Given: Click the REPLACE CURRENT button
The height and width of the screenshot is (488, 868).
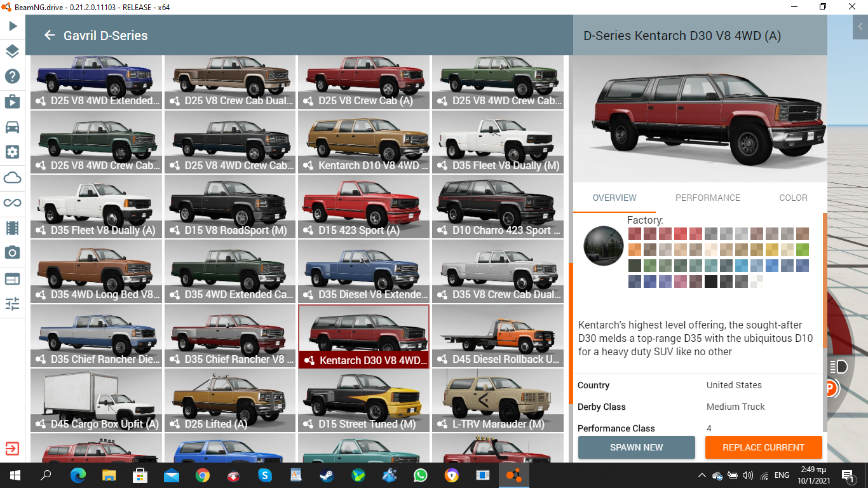Looking at the screenshot, I should (x=764, y=447).
